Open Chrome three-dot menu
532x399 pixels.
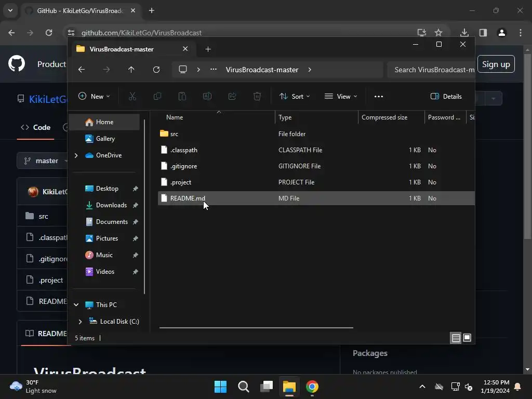521,33
